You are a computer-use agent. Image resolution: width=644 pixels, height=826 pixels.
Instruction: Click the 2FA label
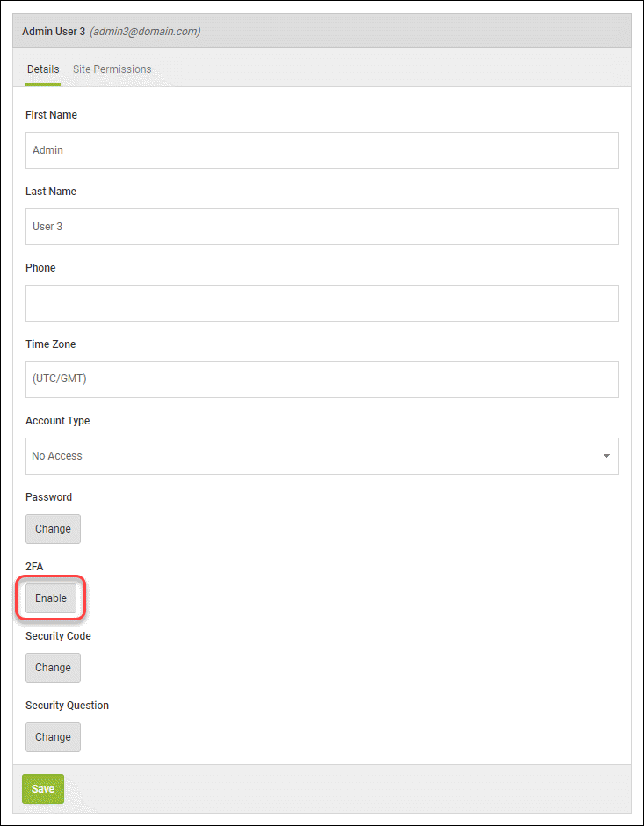(35, 567)
